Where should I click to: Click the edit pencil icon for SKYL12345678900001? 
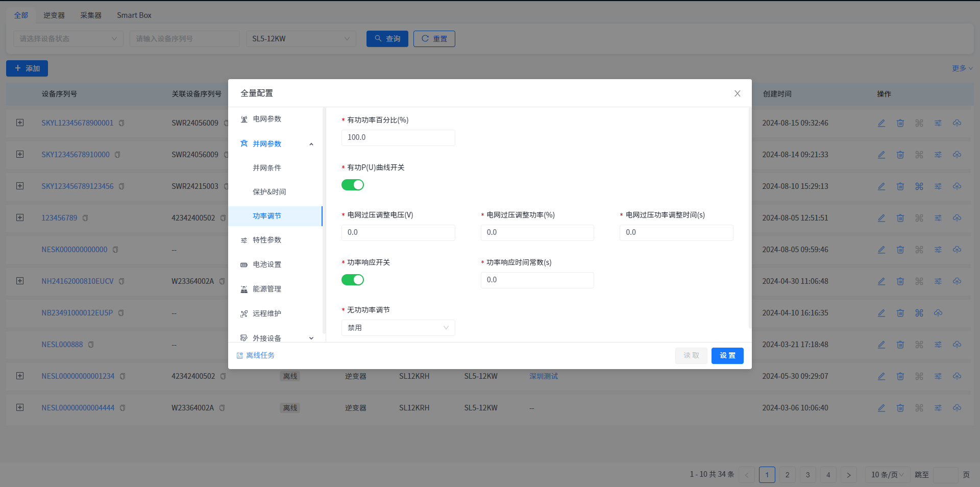[x=881, y=123]
